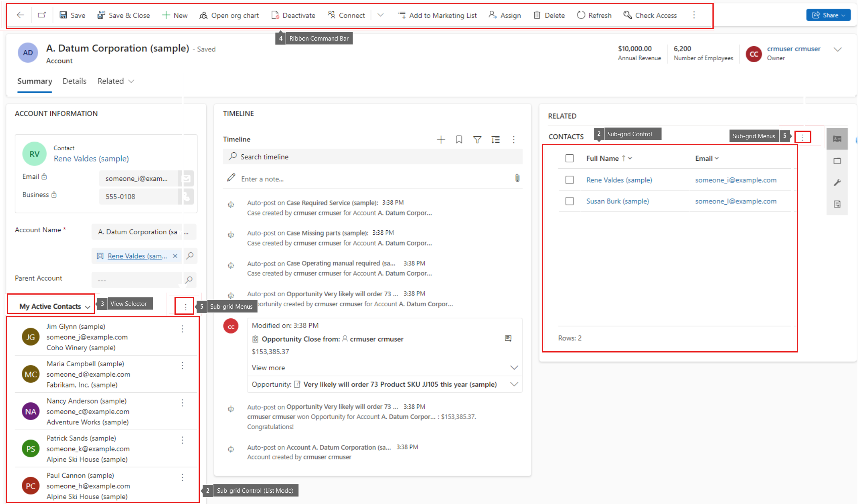This screenshot has width=860, height=504.
Task: Open Related Contacts sub-grid menu
Action: [803, 137]
